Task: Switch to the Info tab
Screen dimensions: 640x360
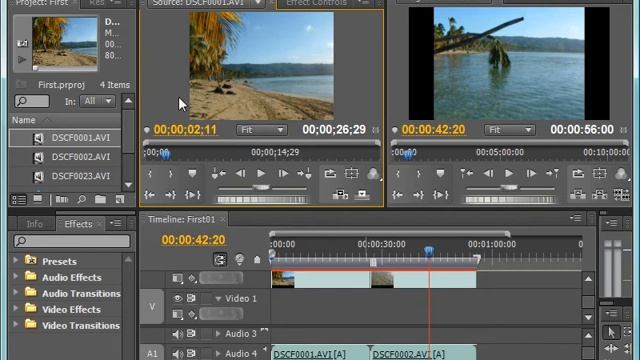Action: [34, 224]
